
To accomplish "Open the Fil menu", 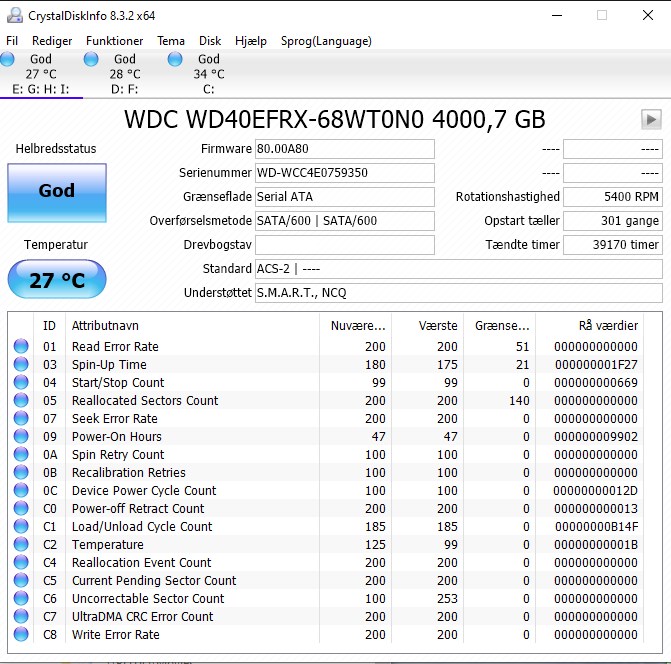I will (x=12, y=41).
